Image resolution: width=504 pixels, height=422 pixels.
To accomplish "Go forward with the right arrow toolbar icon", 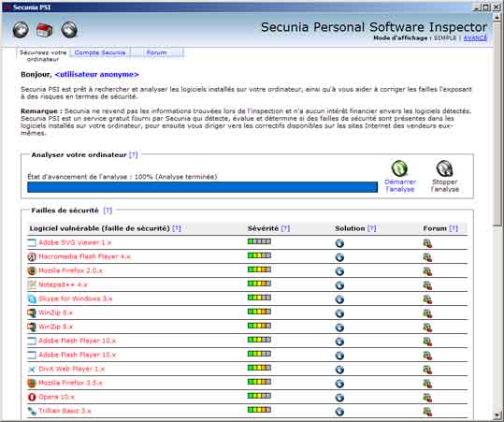I will point(69,30).
